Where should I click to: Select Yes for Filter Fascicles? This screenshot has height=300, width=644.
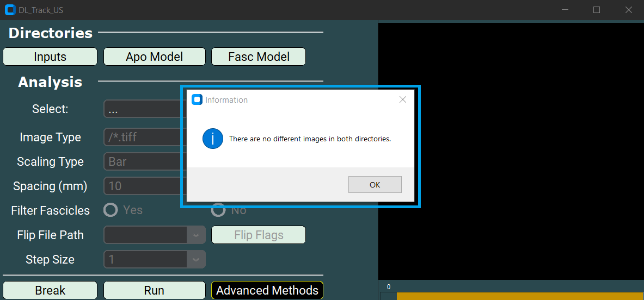[111, 210]
